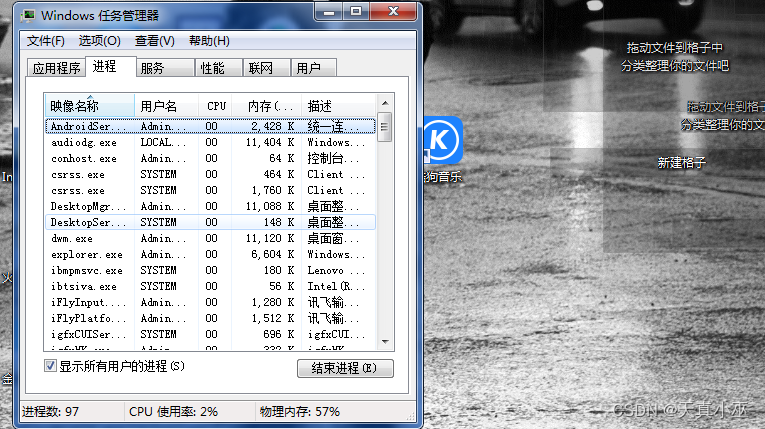
Task: Select the iFlyInput... process
Action: 210,303
